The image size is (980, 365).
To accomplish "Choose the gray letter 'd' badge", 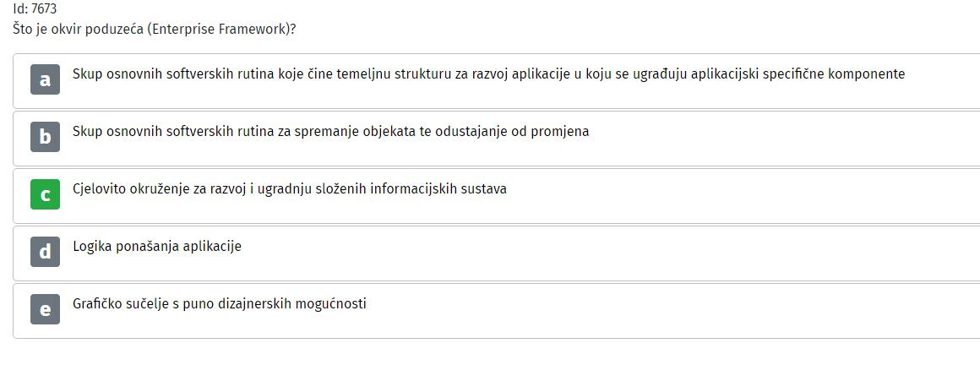I will pyautogui.click(x=45, y=252).
